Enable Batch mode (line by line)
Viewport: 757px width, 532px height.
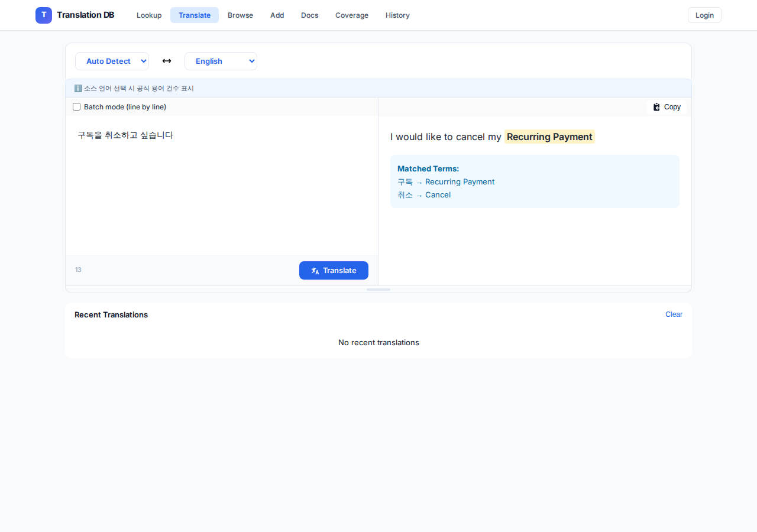76,106
